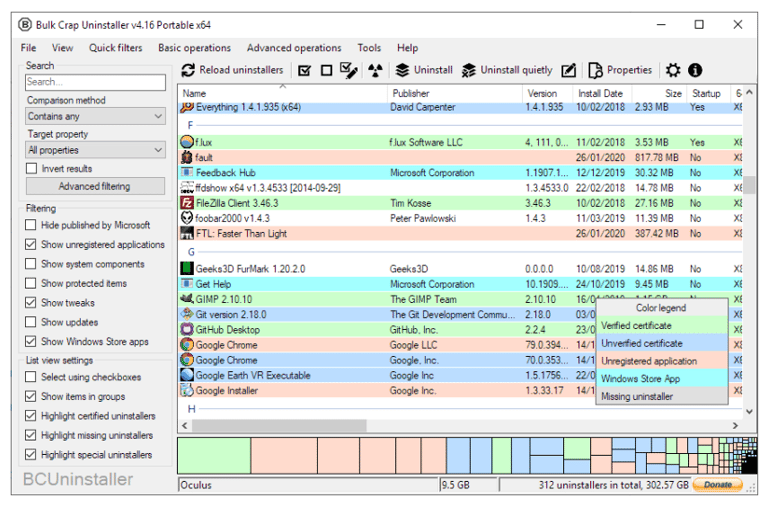The height and width of the screenshot is (507, 768).
Task: Open the Comparison method dropdown
Action: pyautogui.click(x=96, y=116)
